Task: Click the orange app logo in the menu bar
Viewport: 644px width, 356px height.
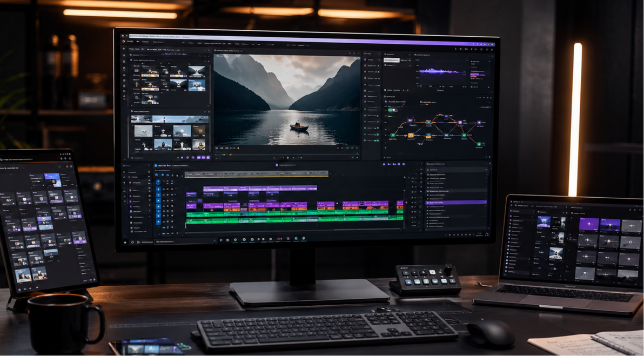Action: (x=124, y=42)
